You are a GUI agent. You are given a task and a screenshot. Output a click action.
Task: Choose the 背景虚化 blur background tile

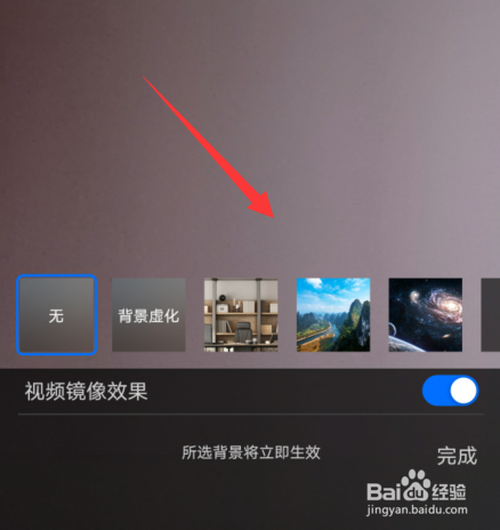[149, 315]
